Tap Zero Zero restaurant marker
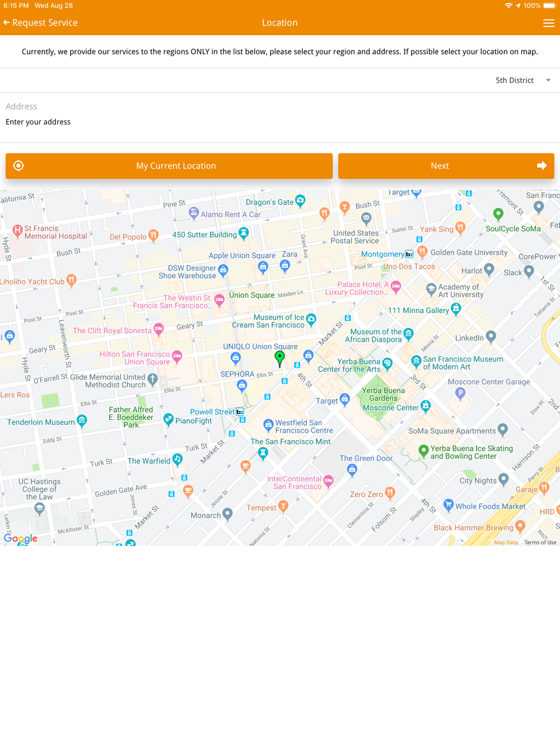 click(390, 492)
